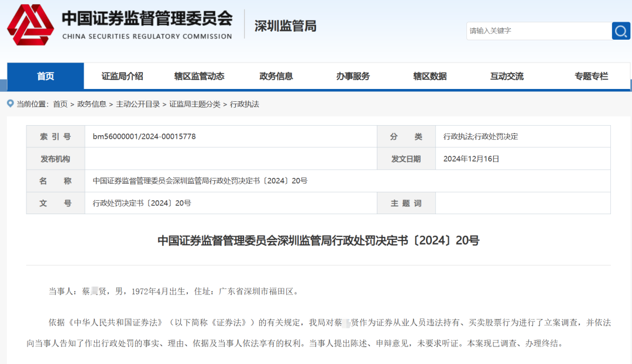
Task: Go to 主动公开目录 breadcrumb link
Action: coord(138,104)
